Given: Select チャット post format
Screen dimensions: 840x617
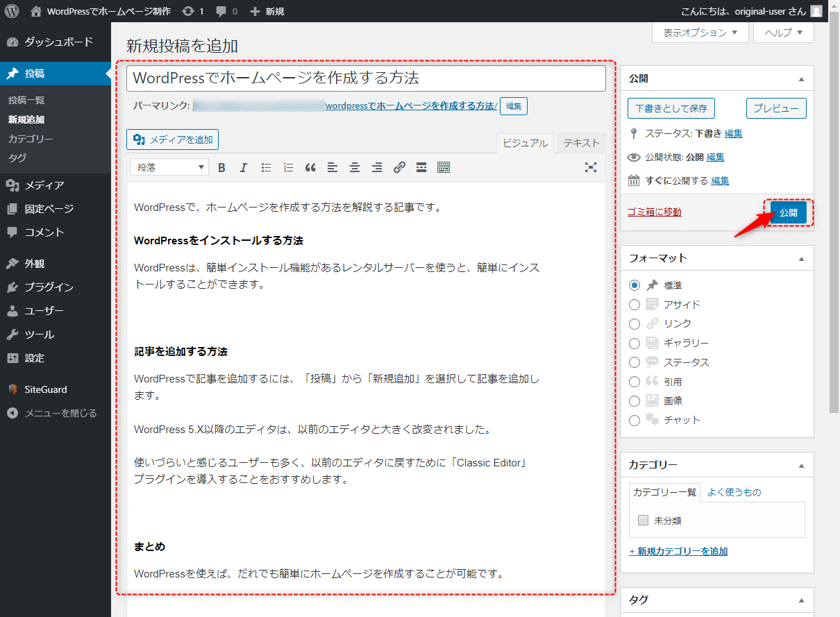Looking at the screenshot, I should pos(634,420).
